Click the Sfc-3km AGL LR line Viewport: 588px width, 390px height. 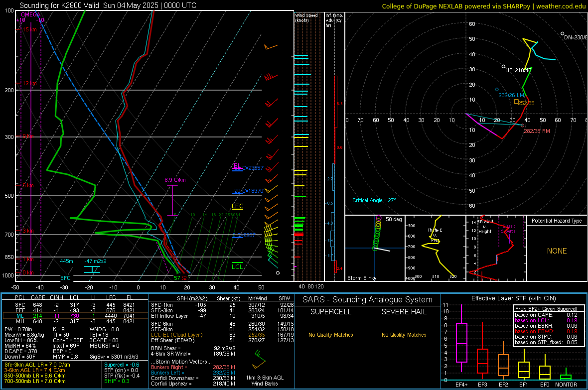[37, 365]
